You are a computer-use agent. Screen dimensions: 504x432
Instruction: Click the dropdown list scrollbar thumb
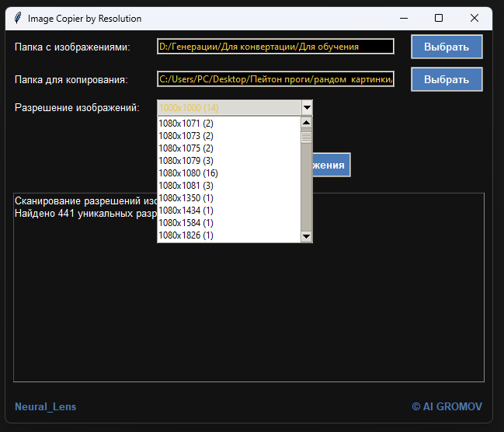(306, 138)
